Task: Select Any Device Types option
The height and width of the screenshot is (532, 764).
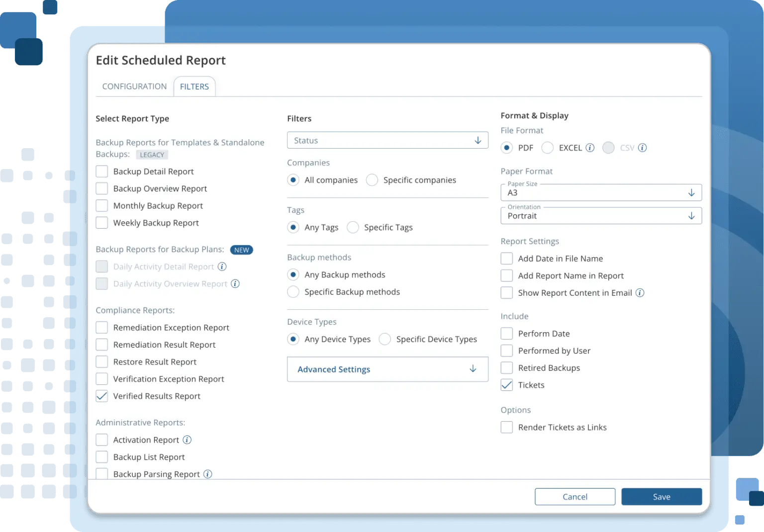Action: [x=293, y=339]
